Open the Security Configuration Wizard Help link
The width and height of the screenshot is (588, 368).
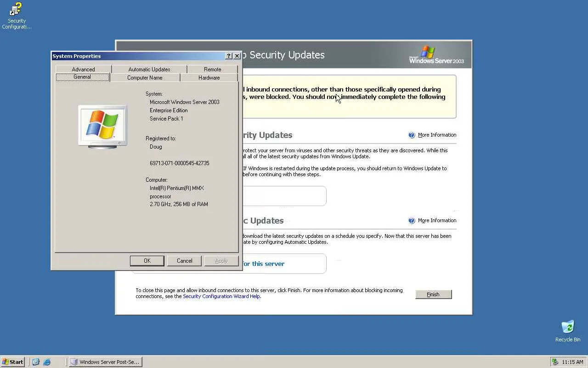pyautogui.click(x=221, y=297)
